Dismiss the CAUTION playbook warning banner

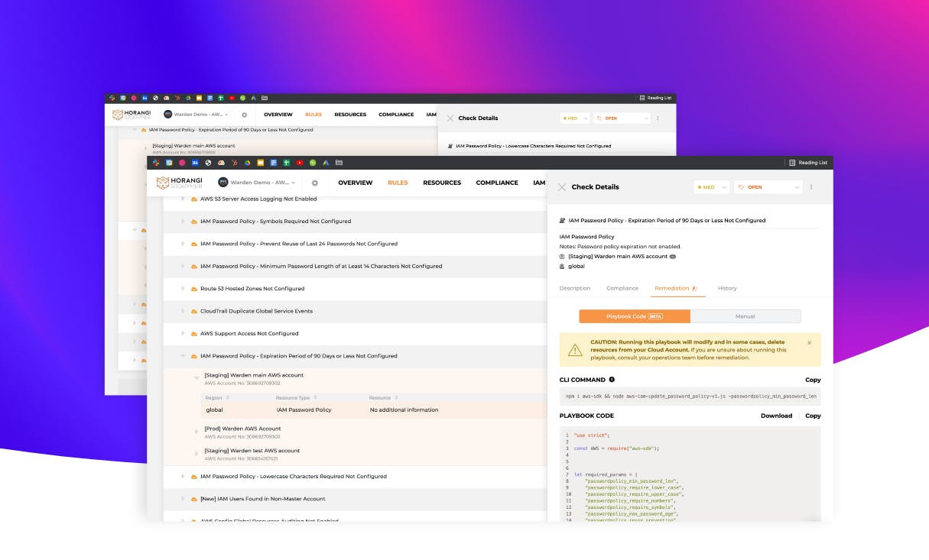(x=810, y=343)
